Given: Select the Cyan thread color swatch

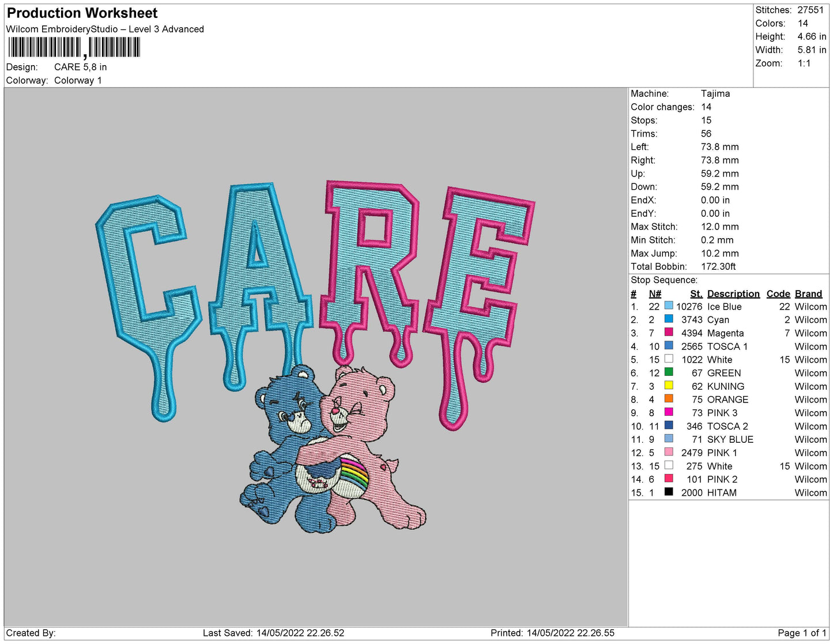Looking at the screenshot, I should coord(669,319).
